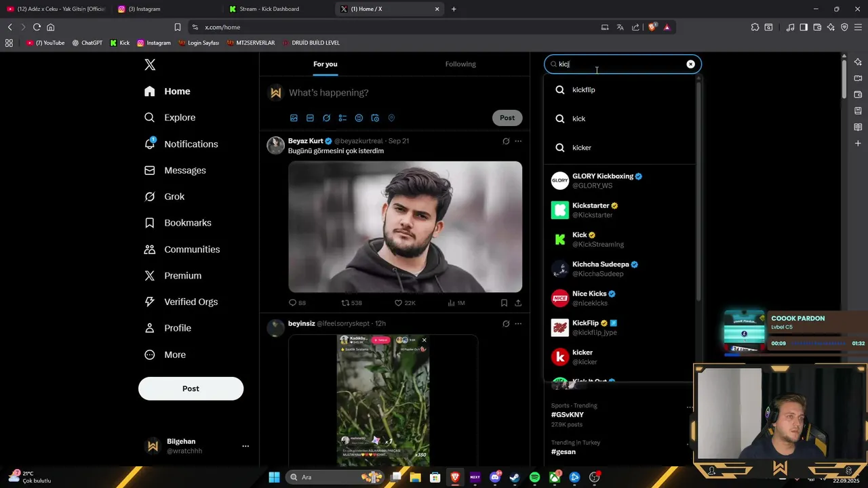The image size is (868, 488).
Task: Reload the page
Action: coord(37,27)
